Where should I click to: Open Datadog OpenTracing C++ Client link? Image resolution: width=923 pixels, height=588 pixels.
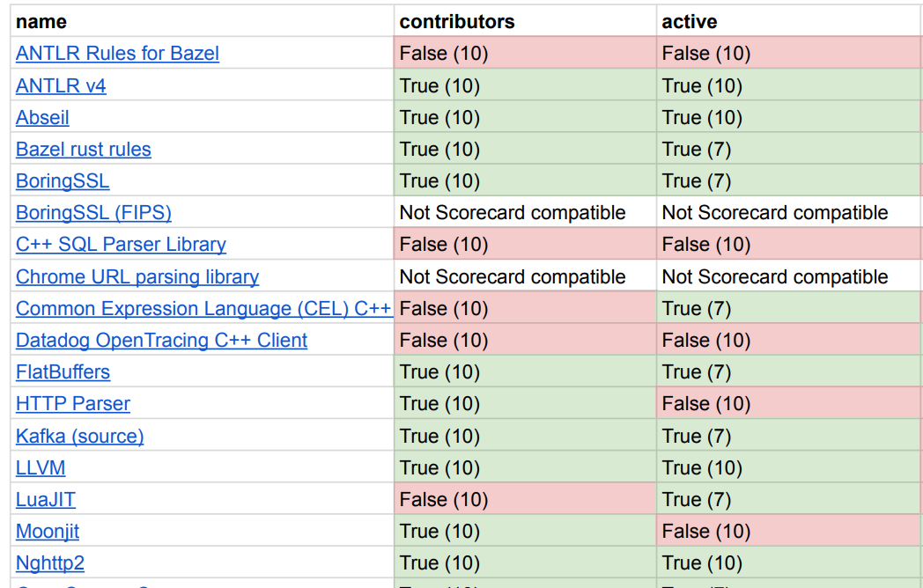tap(161, 341)
